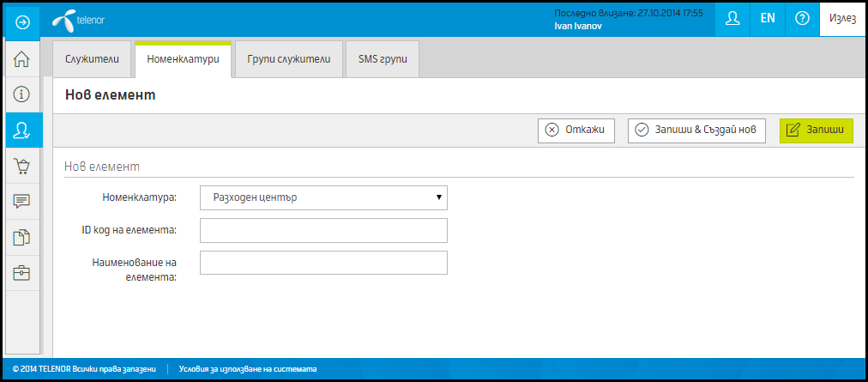Open the help question mark icon
Screen dimensions: 868x382
click(802, 18)
